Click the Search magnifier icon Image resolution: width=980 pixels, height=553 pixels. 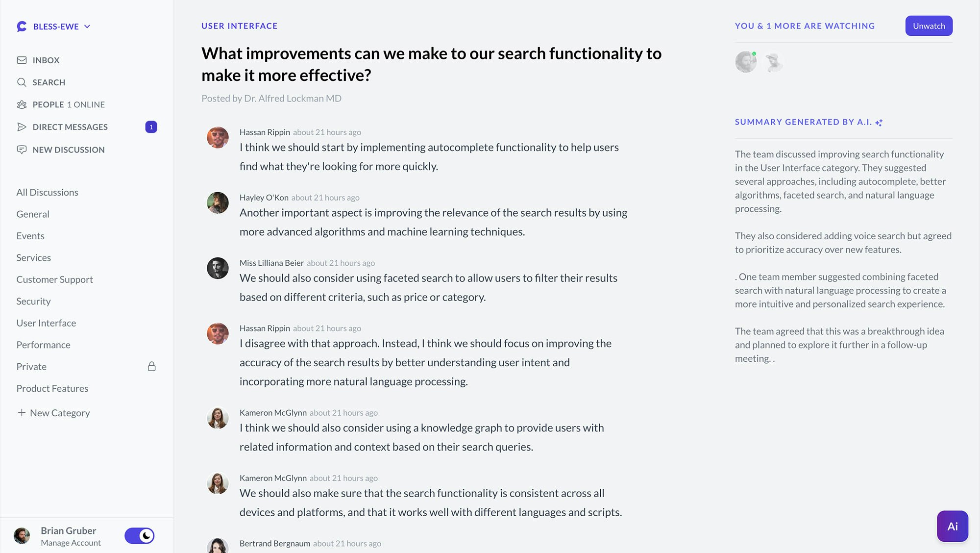(22, 82)
